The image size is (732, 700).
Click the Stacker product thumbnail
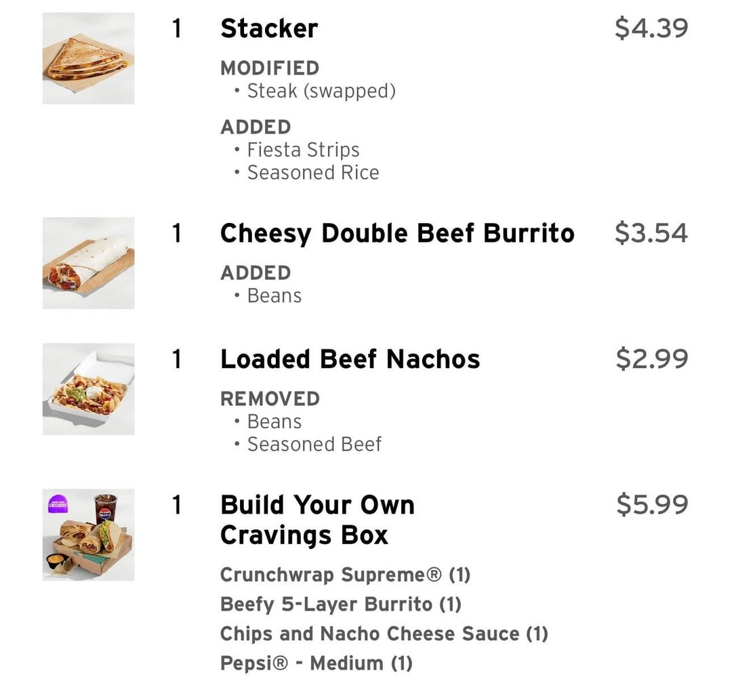click(88, 58)
